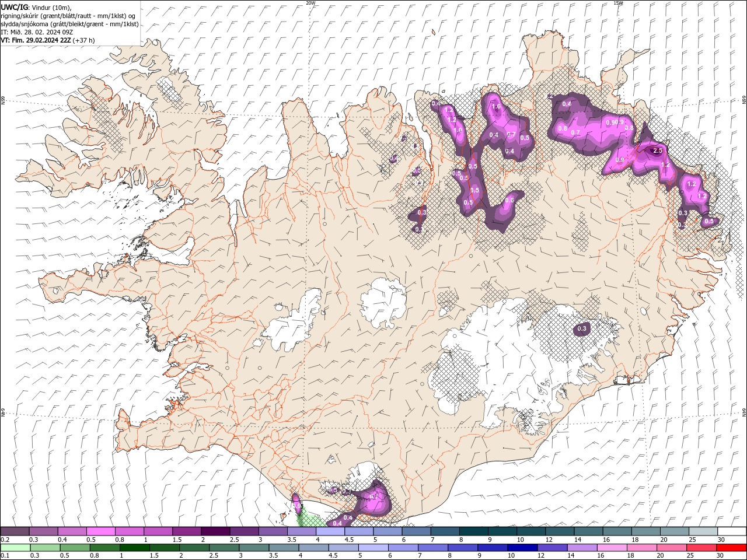Click the slydda/snjókoma legend description line
Screen dimensions: 747x560
tap(69, 24)
